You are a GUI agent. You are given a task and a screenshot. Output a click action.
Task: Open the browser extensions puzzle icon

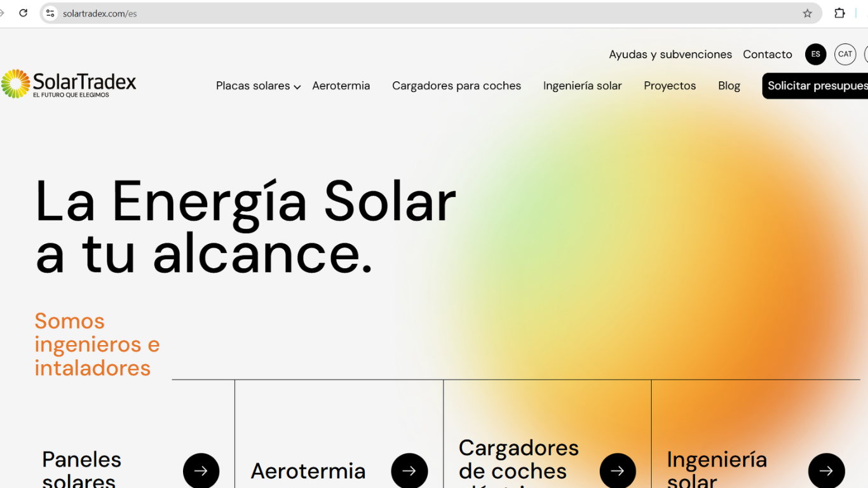(x=840, y=13)
